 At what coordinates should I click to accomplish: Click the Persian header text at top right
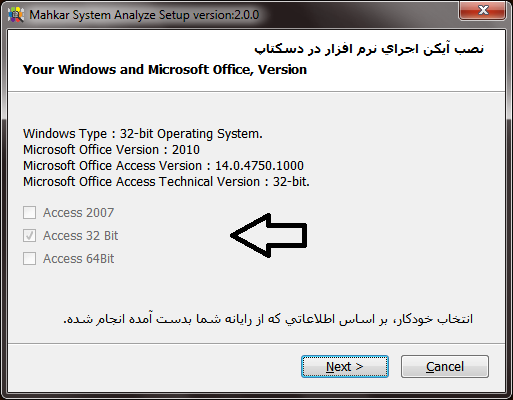tap(369, 49)
